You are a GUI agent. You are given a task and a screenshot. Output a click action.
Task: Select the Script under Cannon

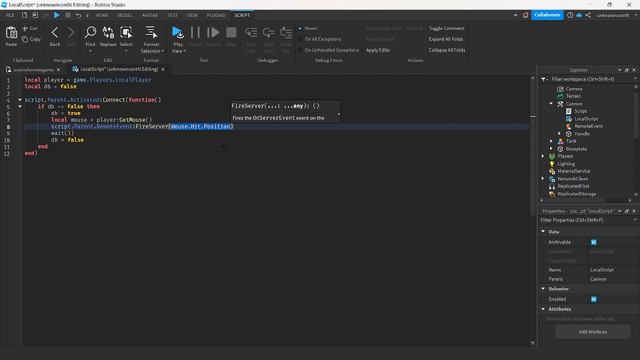pyautogui.click(x=580, y=111)
